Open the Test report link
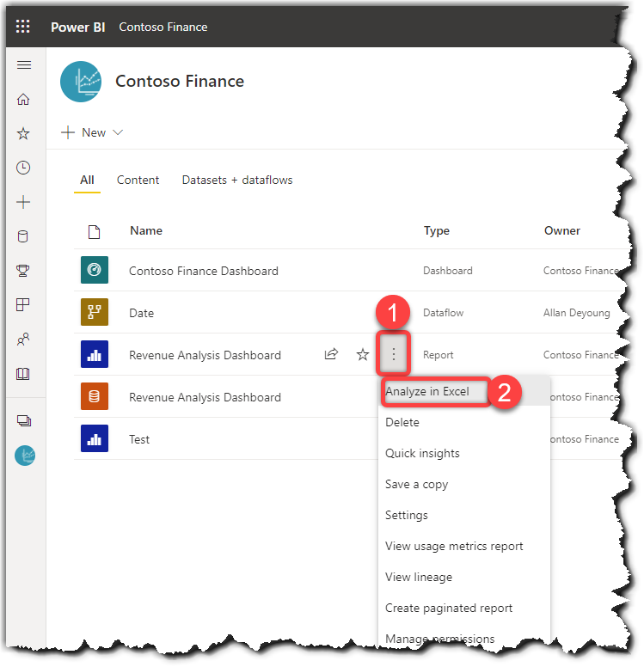 point(139,439)
